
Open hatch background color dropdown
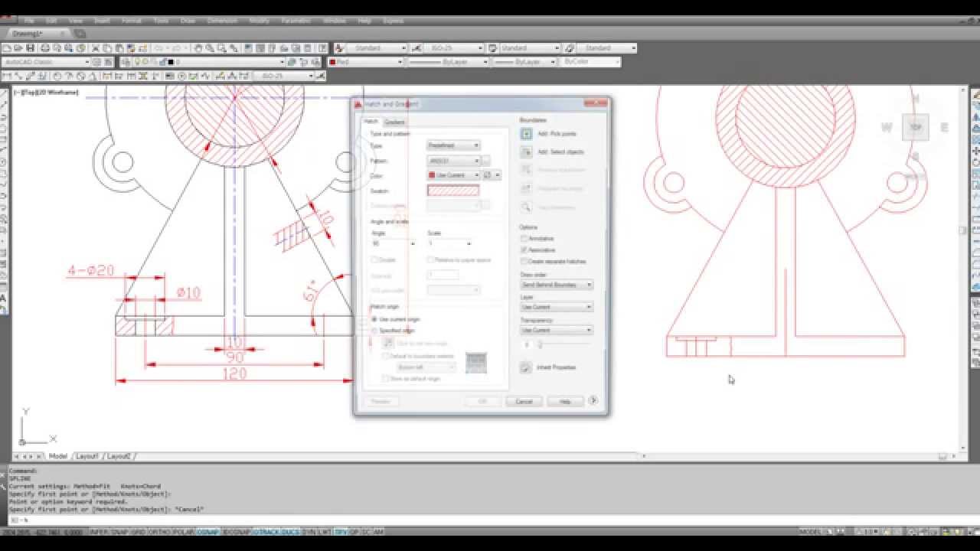click(x=492, y=175)
